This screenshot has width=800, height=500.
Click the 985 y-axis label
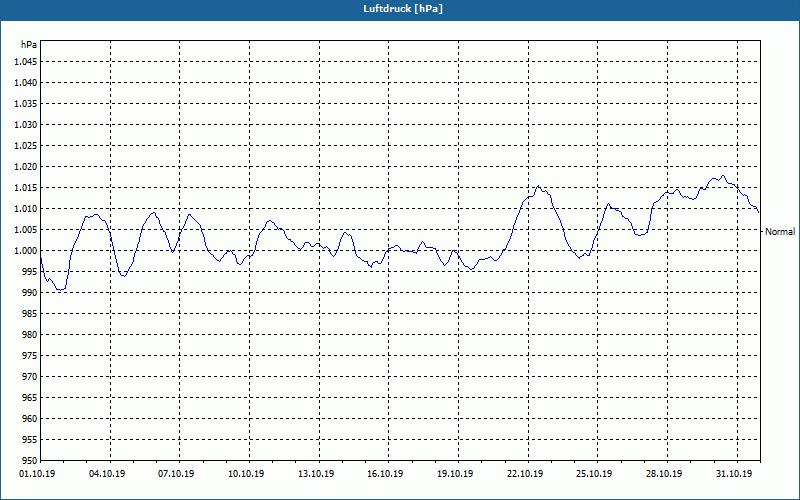point(30,314)
